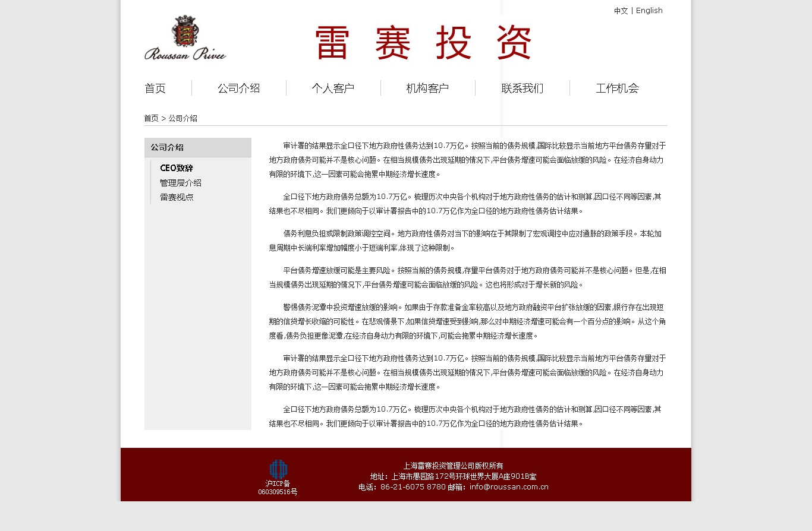Open the 首页 navigation menu item
This screenshot has width=812, height=531.
155,88
